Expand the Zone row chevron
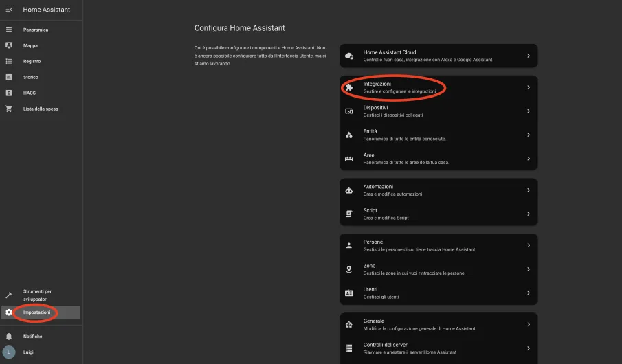Viewport: 622px width, 364px height. (x=529, y=269)
